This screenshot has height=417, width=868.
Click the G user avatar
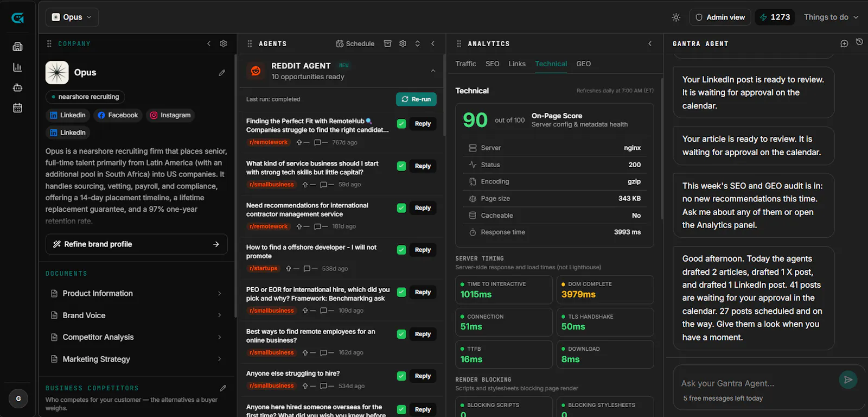pos(18,399)
